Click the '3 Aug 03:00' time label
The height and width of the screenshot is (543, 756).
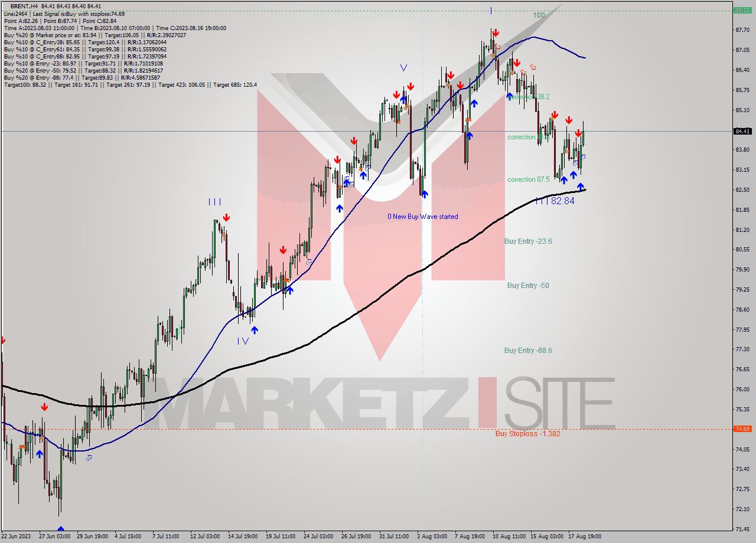pyautogui.click(x=431, y=537)
